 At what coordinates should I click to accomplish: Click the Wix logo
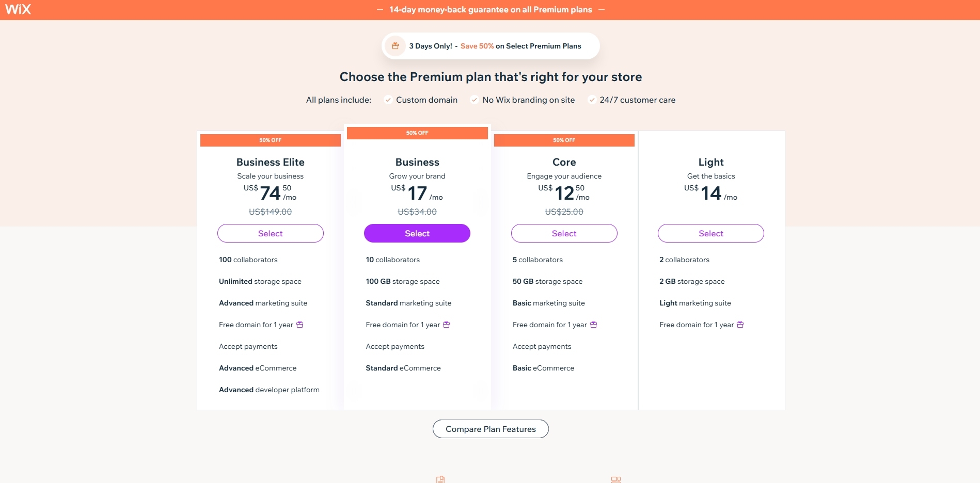18,9
